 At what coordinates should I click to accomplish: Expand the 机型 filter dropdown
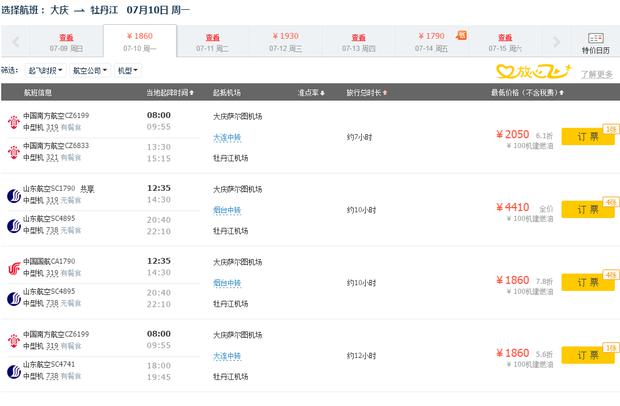click(x=127, y=71)
